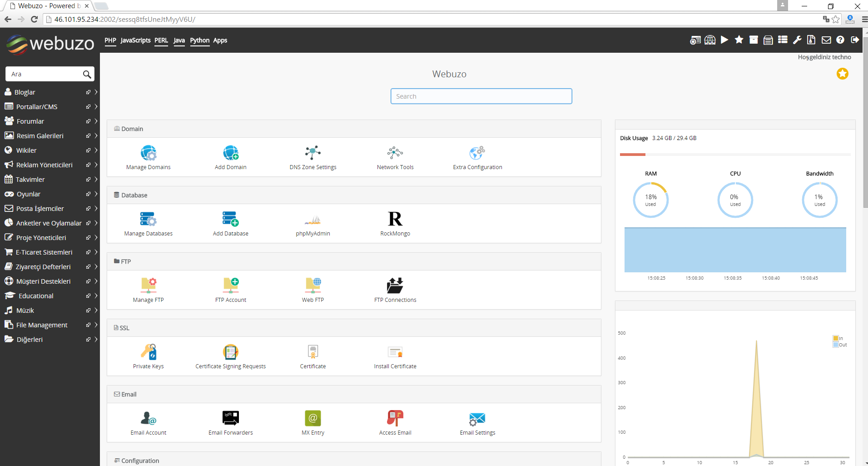Expand the Wikiler category chevron

pos(96,150)
